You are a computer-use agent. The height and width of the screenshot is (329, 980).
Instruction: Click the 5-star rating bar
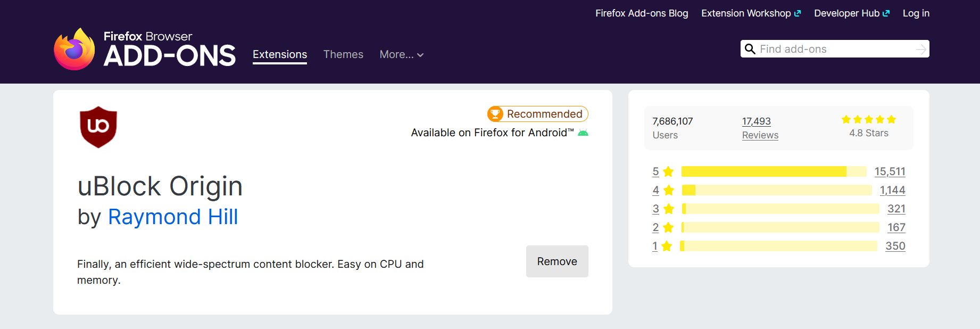tap(774, 171)
